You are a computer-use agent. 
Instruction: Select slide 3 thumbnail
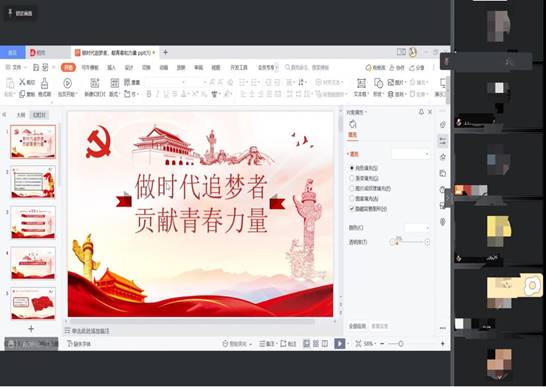click(33, 222)
